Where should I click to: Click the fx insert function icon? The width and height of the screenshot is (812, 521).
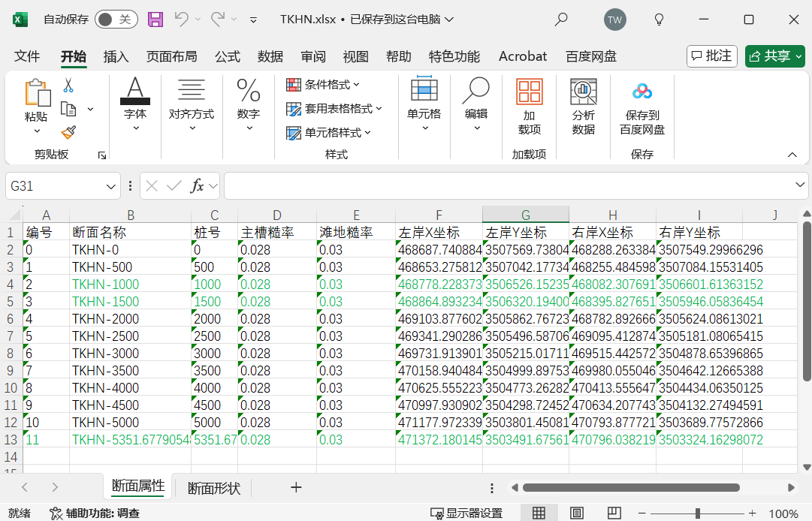pos(198,185)
